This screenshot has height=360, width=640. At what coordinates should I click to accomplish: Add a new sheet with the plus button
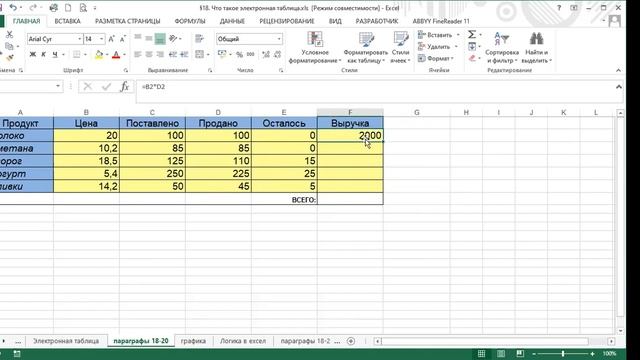coord(351,341)
